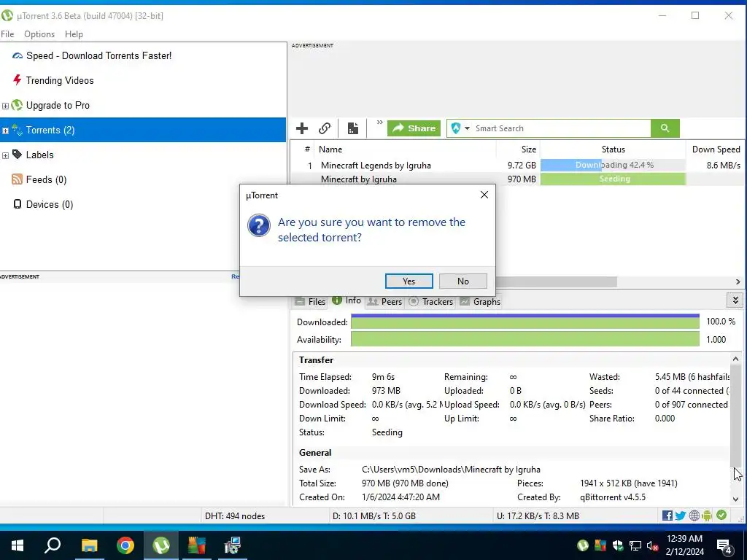Click the upload speed status U: 17.2 KB/s
The width and height of the screenshot is (747, 560).
[x=538, y=516]
